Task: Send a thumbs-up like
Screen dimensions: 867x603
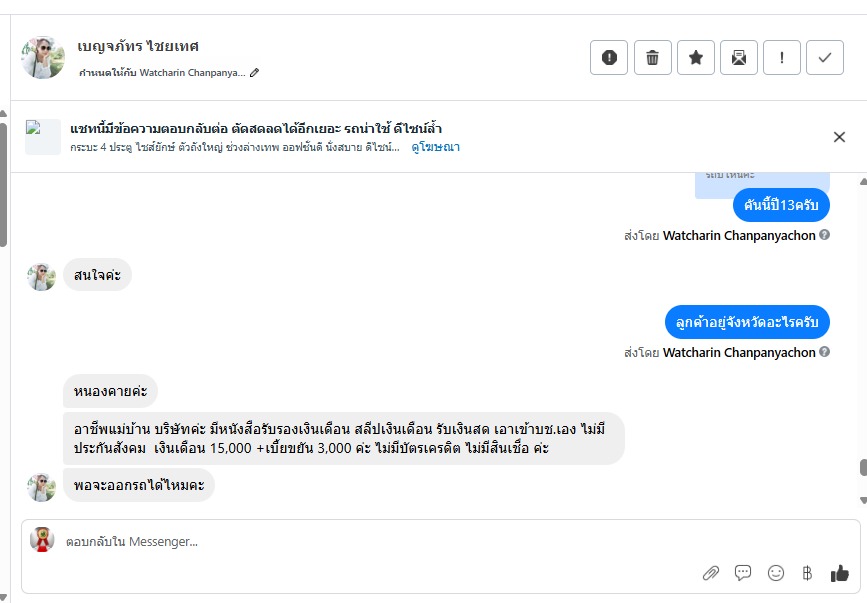Action: (839, 573)
